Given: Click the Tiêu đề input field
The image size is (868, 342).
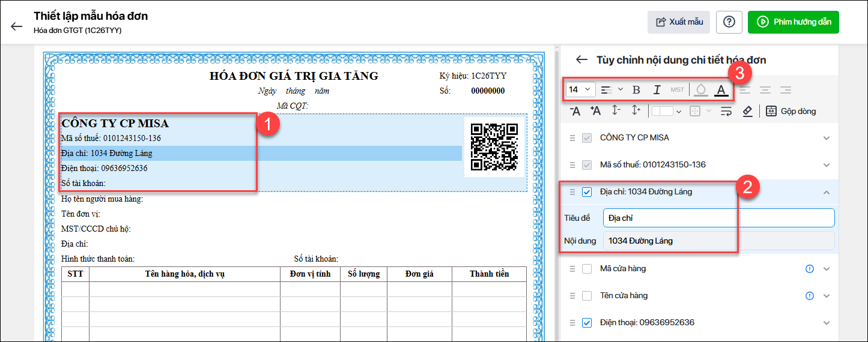Looking at the screenshot, I should coord(718,218).
